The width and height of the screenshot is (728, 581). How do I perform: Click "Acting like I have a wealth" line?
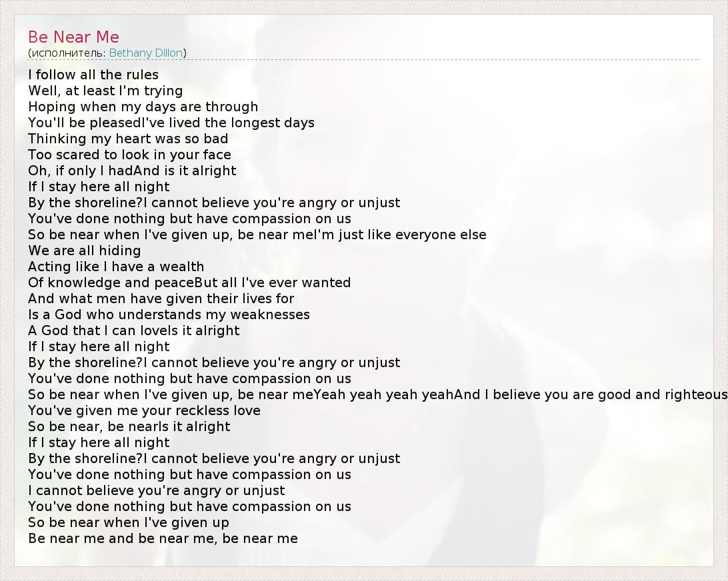116,267
